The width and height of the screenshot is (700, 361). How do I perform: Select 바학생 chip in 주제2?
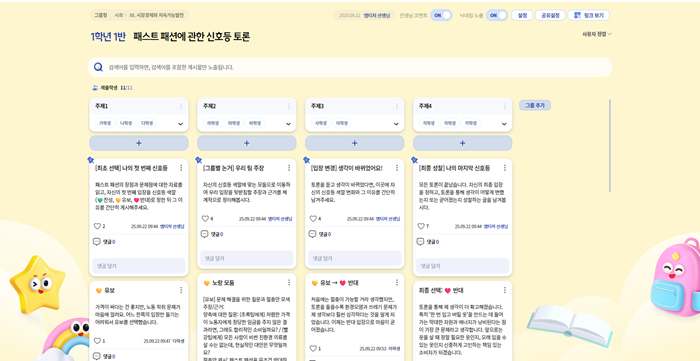(255, 123)
